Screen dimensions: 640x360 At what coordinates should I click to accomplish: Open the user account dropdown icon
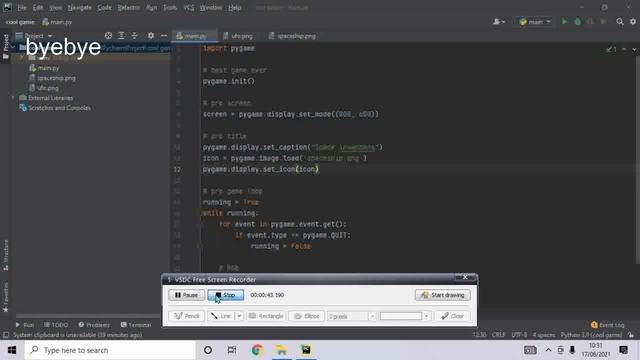tap(499, 22)
